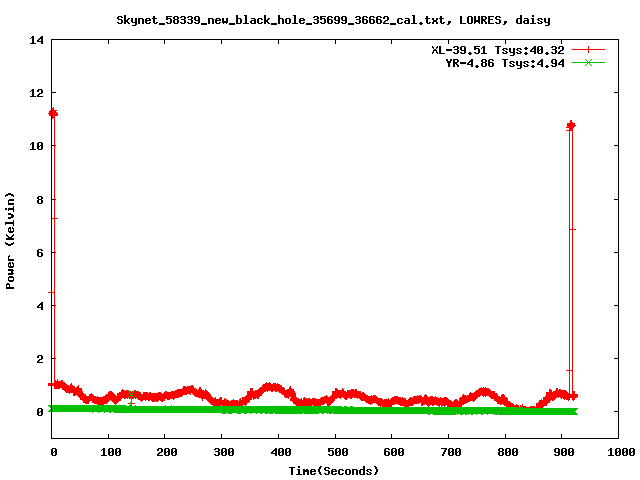Click the y-axis tick label 8
This screenshot has width=640, height=480.
pos(40,200)
